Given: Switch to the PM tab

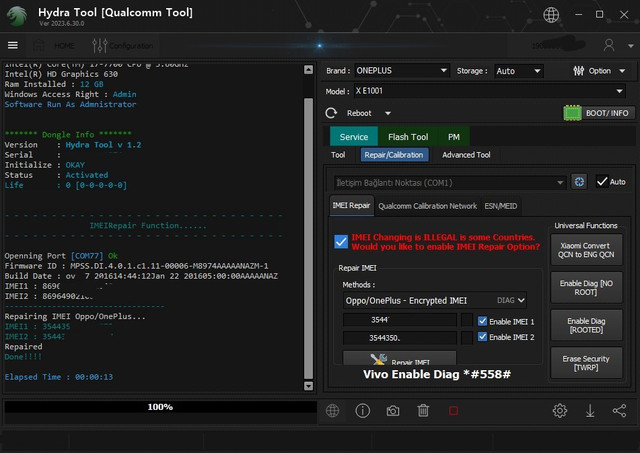Looking at the screenshot, I should coord(453,137).
